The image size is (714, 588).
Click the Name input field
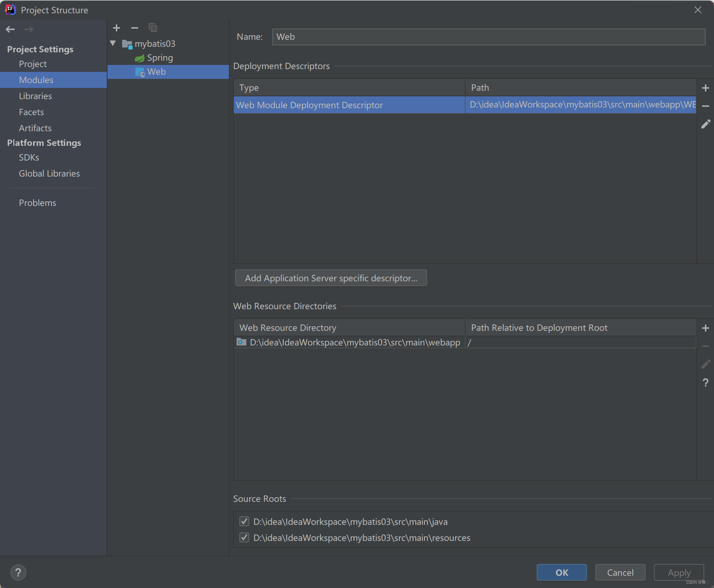click(x=489, y=37)
